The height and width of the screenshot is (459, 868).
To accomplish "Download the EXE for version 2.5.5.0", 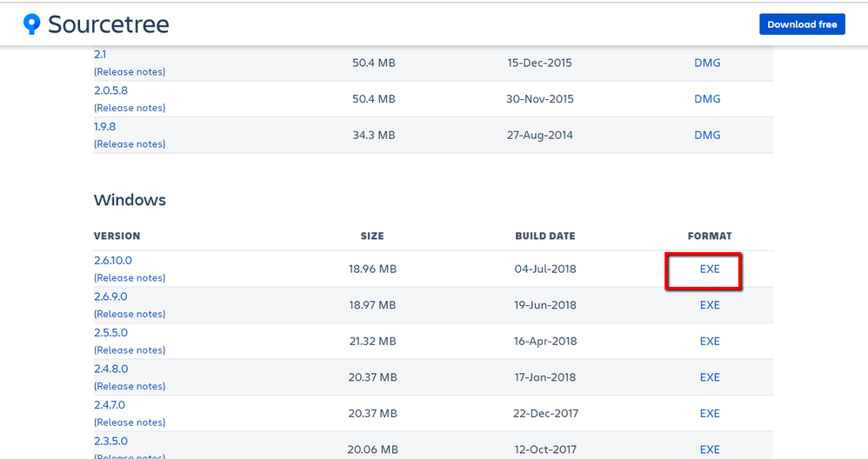I will 710,342.
